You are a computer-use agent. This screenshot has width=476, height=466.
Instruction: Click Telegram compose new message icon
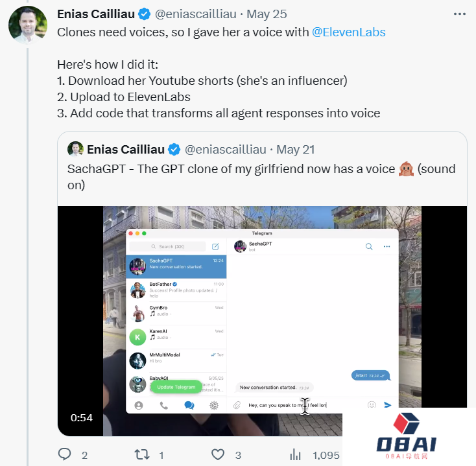click(x=216, y=246)
